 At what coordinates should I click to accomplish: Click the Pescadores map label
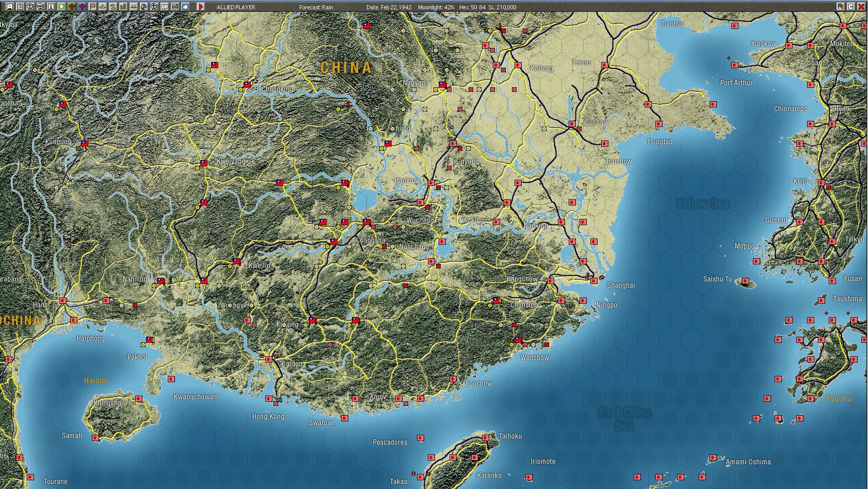point(390,442)
